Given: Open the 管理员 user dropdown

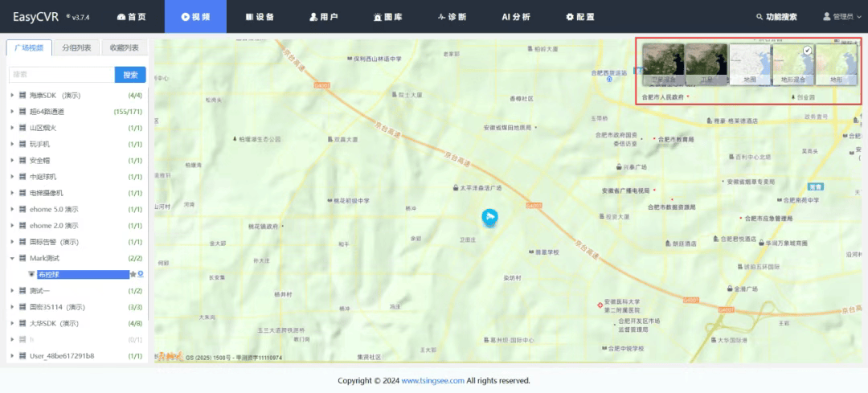Looking at the screenshot, I should click(x=842, y=17).
